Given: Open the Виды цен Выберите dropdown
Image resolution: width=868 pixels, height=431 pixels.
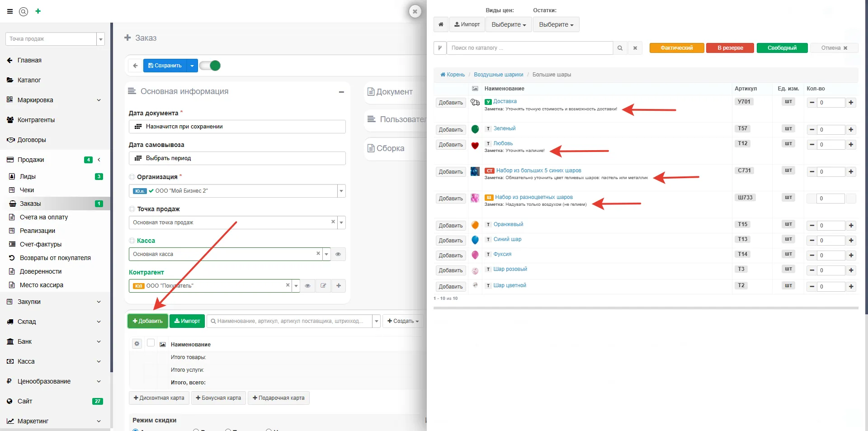Looking at the screenshot, I should pyautogui.click(x=509, y=24).
